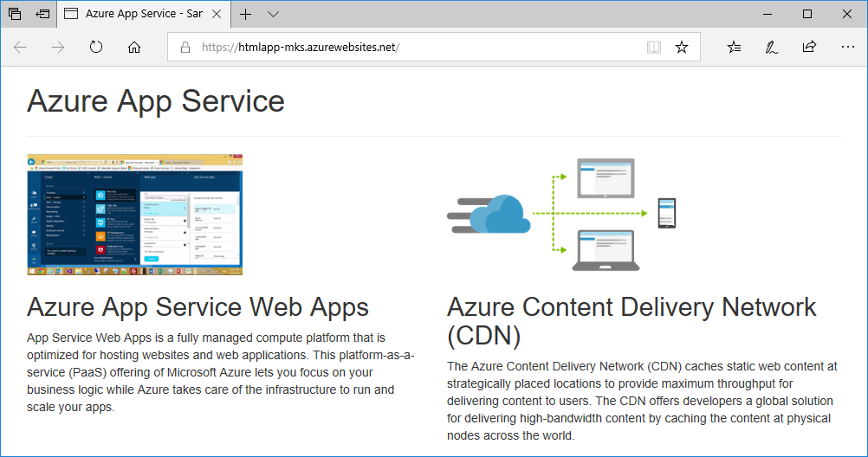Click the Azure portal screenshot image

(134, 215)
